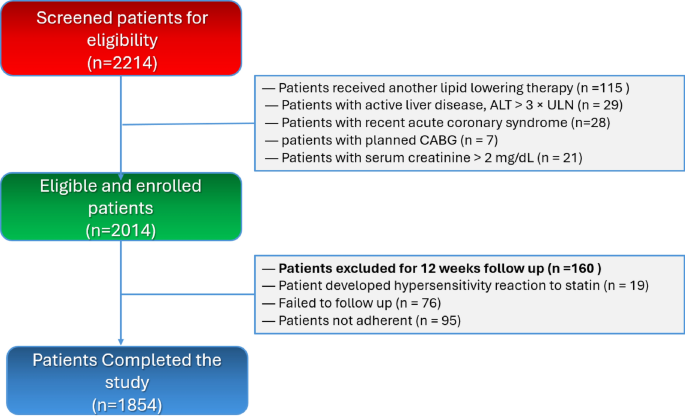
Task: Click the connector line to upper exclusion box
Action: click(x=190, y=124)
